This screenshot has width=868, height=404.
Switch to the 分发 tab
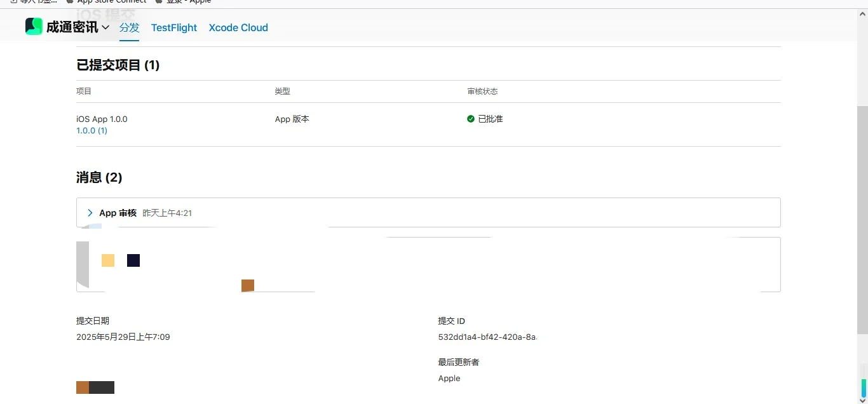(x=130, y=27)
